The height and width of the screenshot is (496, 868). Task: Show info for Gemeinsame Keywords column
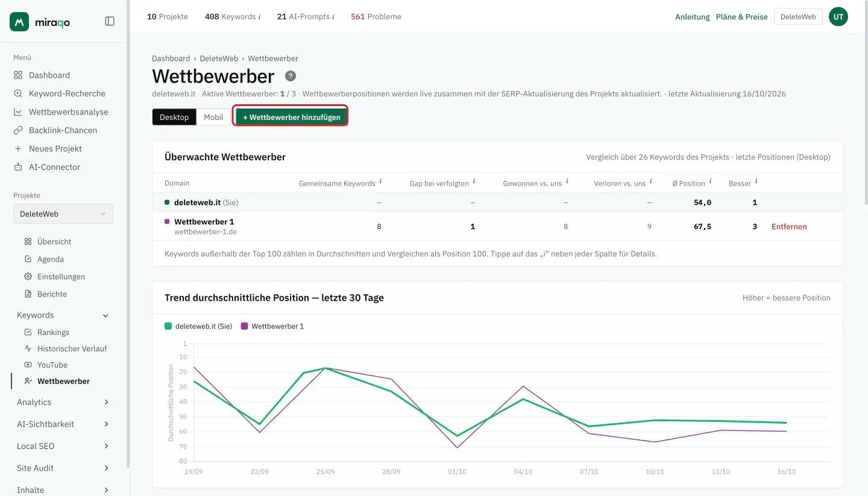pos(380,181)
